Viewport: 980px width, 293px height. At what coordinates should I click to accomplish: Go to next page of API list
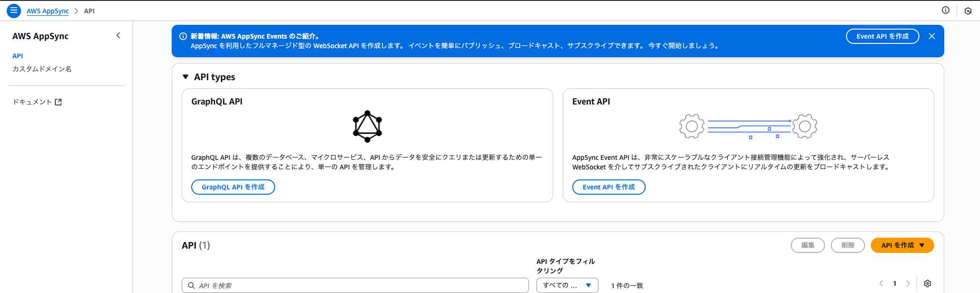coord(908,283)
